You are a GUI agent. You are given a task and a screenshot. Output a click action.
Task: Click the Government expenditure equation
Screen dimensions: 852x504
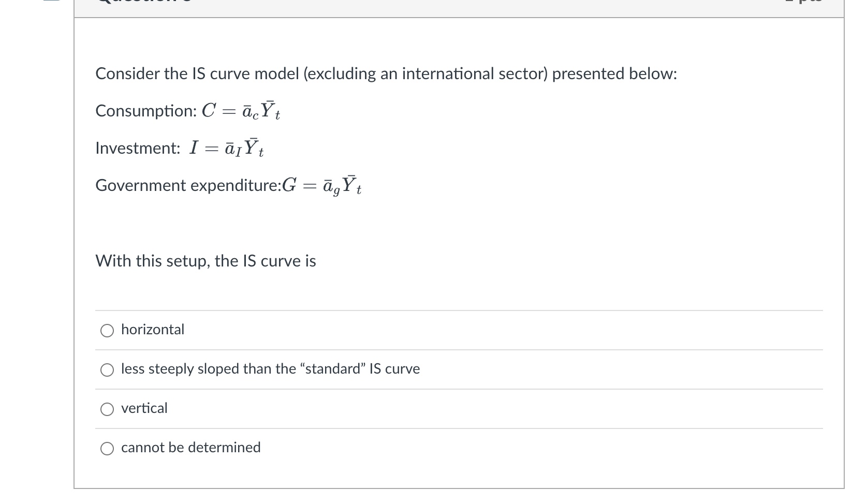click(228, 185)
